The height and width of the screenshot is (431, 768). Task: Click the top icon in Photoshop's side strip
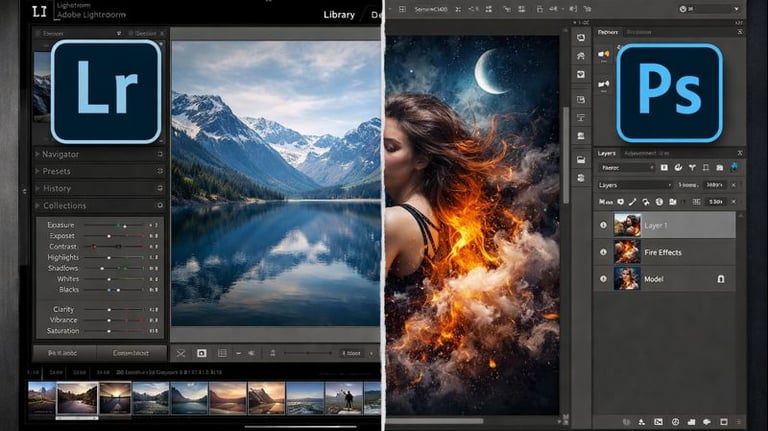point(581,35)
